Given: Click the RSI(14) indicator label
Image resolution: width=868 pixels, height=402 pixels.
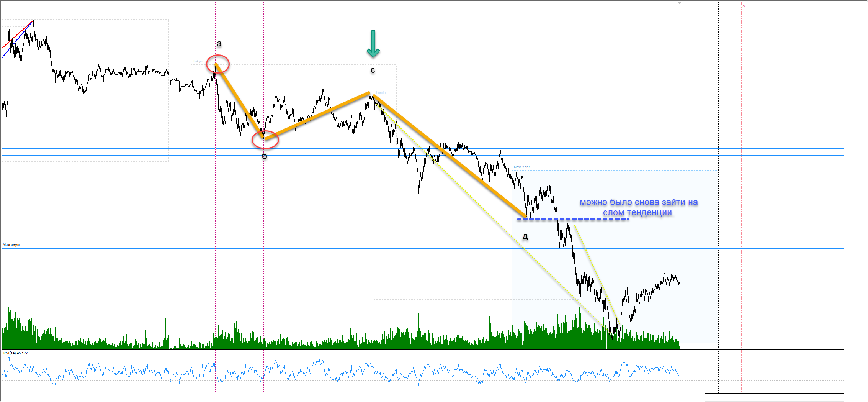Looking at the screenshot, I should (x=16, y=353).
